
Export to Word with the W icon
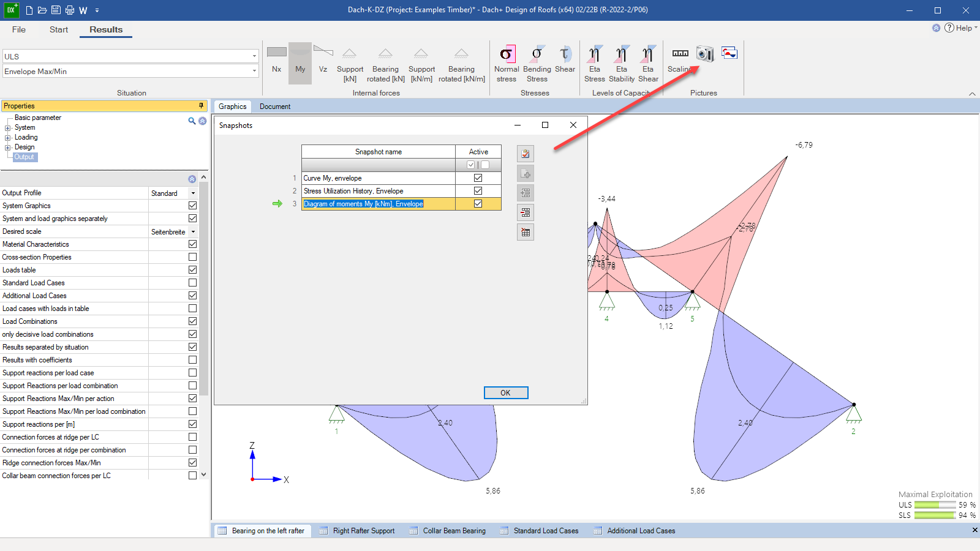(83, 10)
